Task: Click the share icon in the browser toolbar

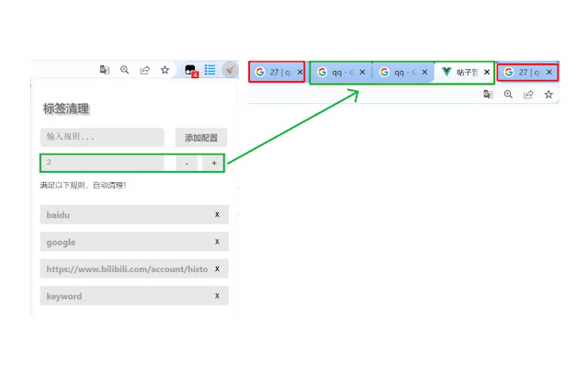Action: (145, 70)
